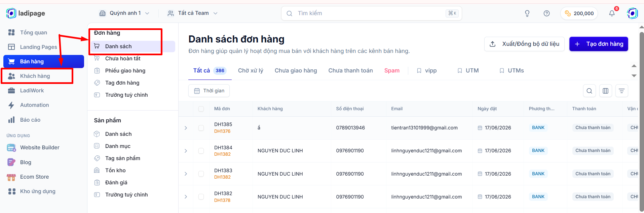The image size is (644, 213).
Task: Click the Tồn kho warehouse icon
Action: point(97,170)
